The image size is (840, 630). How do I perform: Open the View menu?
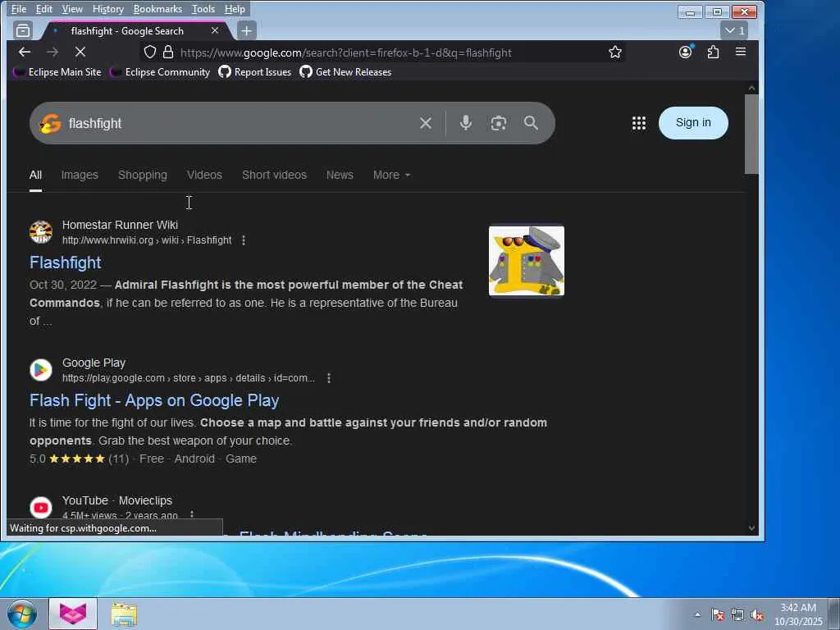click(x=72, y=9)
